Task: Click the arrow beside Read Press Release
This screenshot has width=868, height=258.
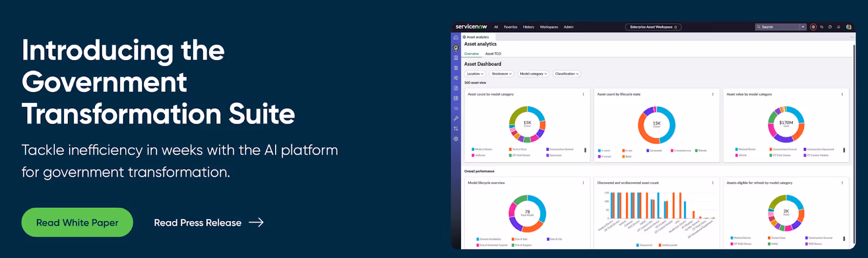Action: point(256,222)
